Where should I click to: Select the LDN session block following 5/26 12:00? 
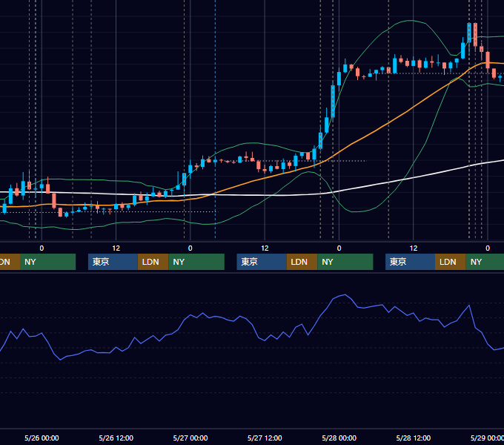[x=153, y=262]
